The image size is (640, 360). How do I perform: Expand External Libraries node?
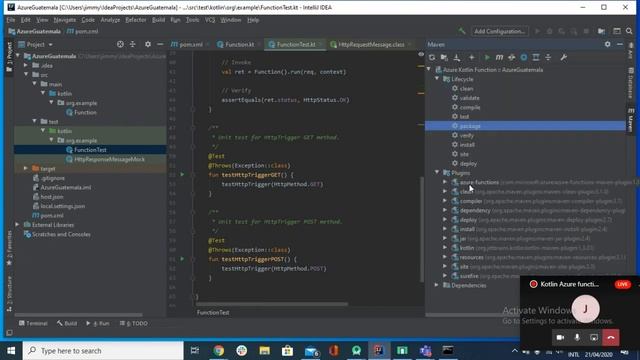pos(18,224)
